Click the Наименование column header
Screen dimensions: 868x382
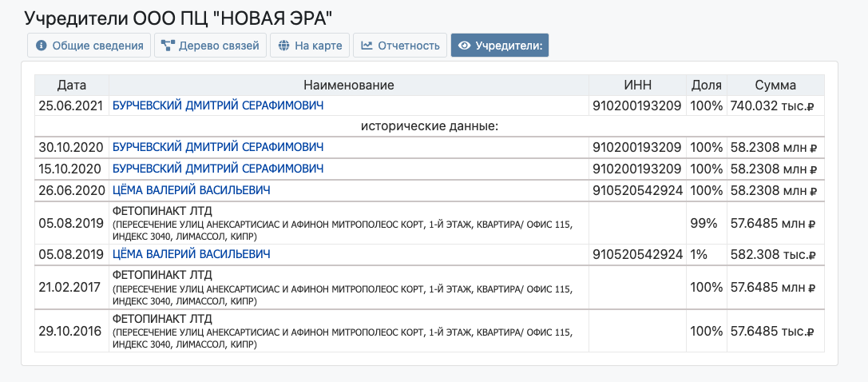click(x=349, y=86)
